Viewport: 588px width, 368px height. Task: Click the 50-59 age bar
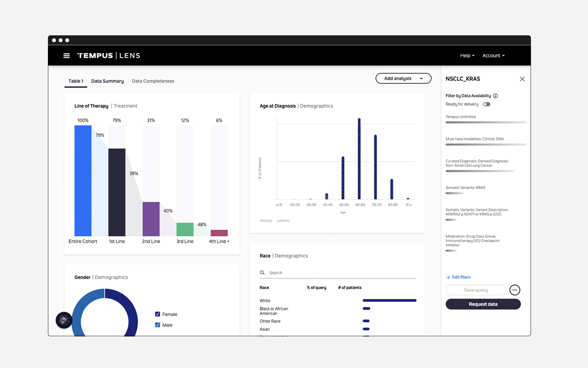point(343,178)
